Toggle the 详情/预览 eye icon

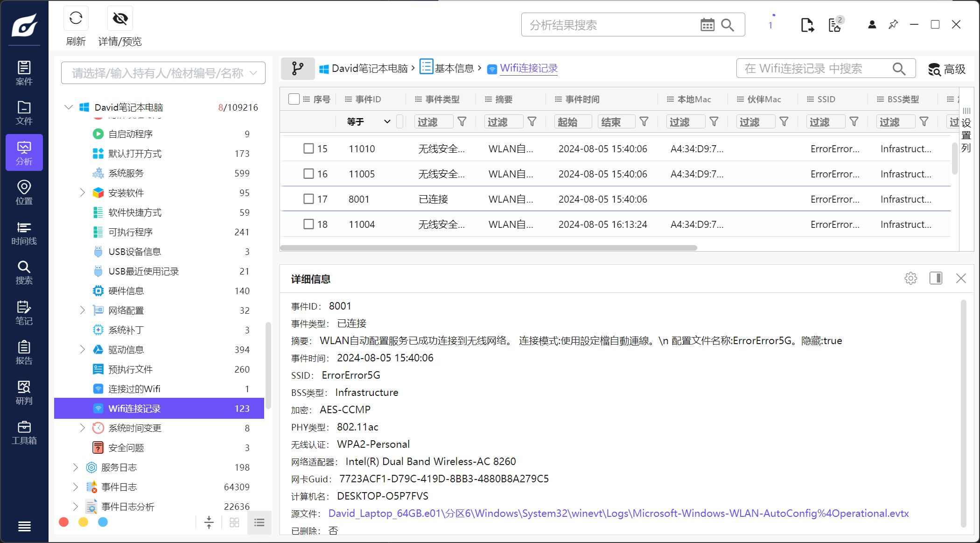click(x=120, y=19)
